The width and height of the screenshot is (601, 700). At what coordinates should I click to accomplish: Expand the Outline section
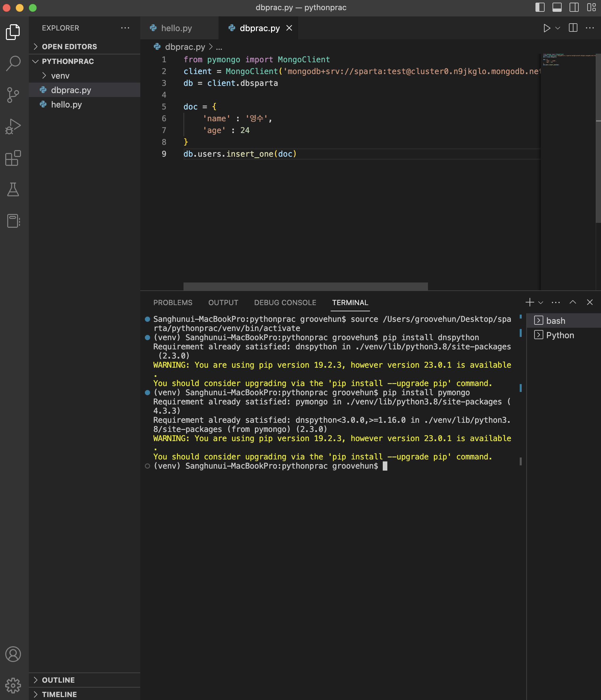coord(85,680)
